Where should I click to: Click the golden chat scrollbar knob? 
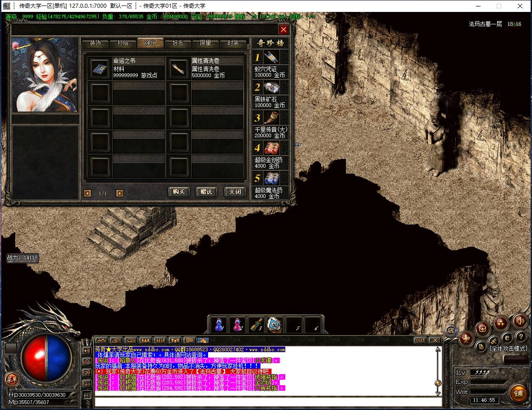[438, 383]
